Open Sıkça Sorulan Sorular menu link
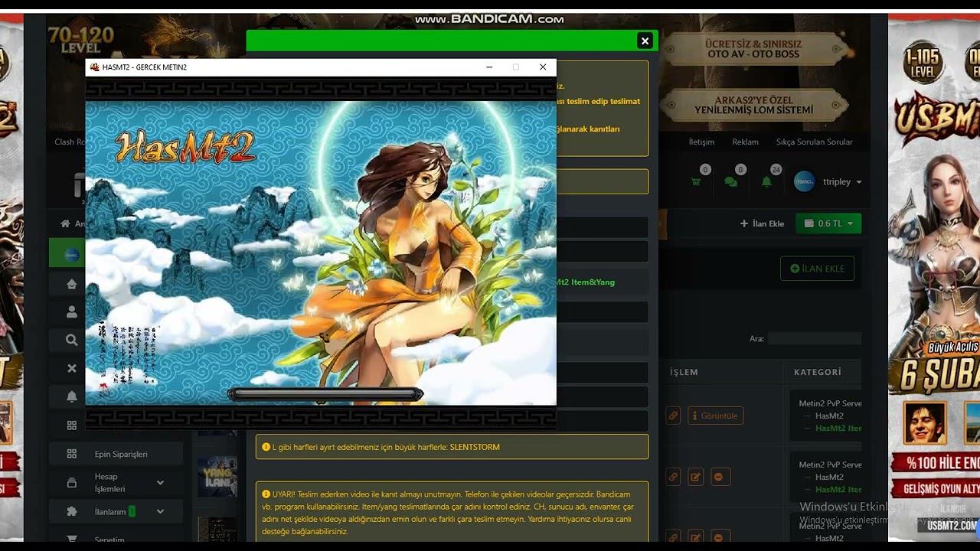Screen dimensions: 980x551 (814, 142)
